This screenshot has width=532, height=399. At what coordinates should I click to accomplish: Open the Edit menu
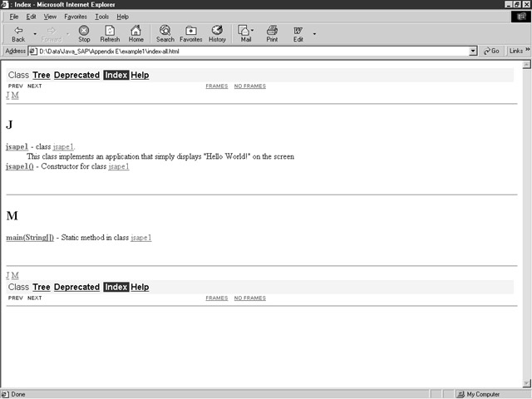pos(32,17)
